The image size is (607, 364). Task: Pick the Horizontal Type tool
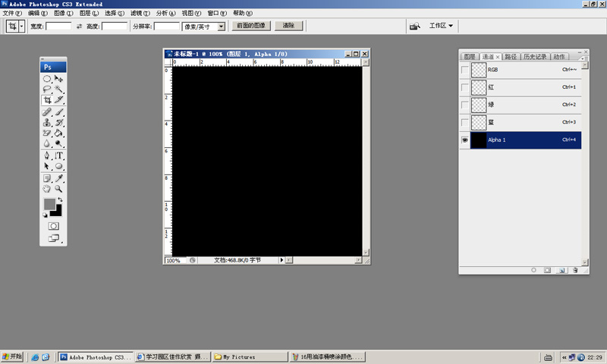(x=59, y=155)
